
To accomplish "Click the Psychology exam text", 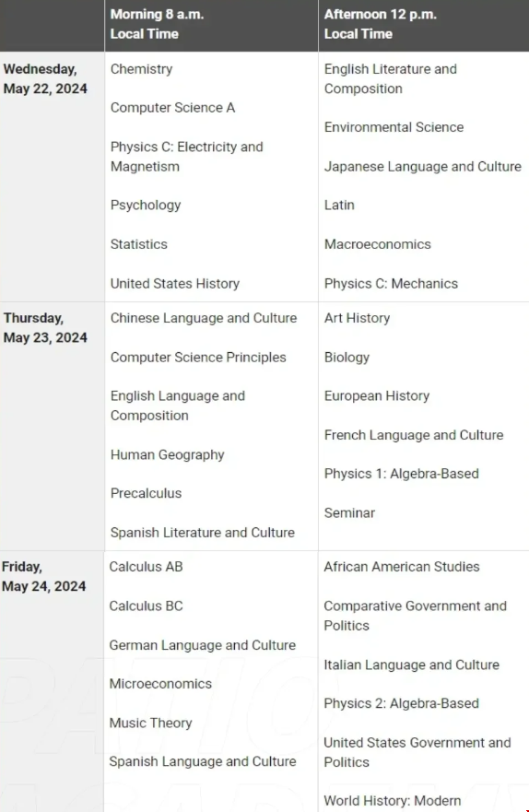I will (x=146, y=205).
